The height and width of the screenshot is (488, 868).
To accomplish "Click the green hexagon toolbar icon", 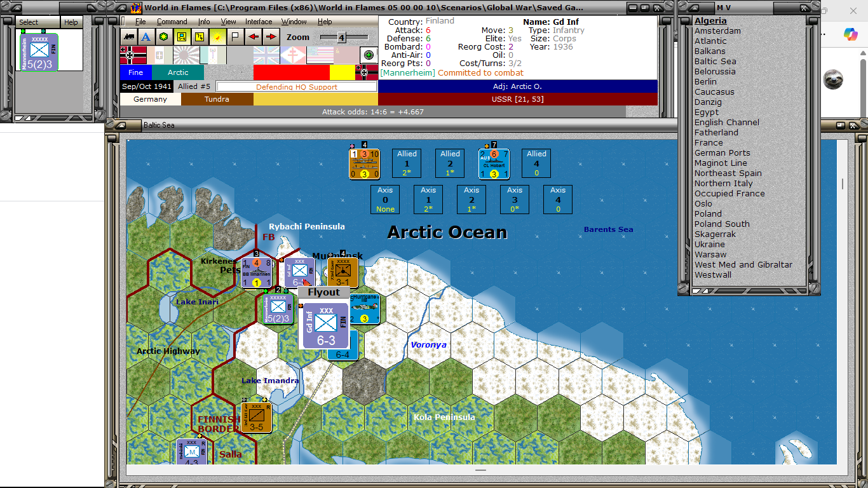I will [164, 37].
